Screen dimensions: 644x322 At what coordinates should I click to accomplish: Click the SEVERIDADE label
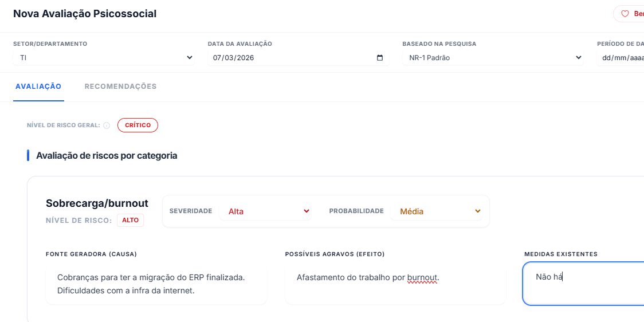pos(191,211)
